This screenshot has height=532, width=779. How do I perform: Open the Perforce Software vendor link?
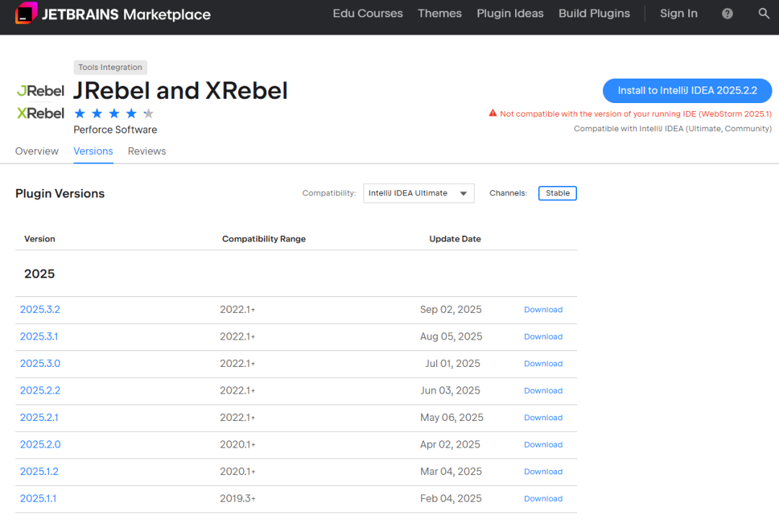click(x=115, y=130)
